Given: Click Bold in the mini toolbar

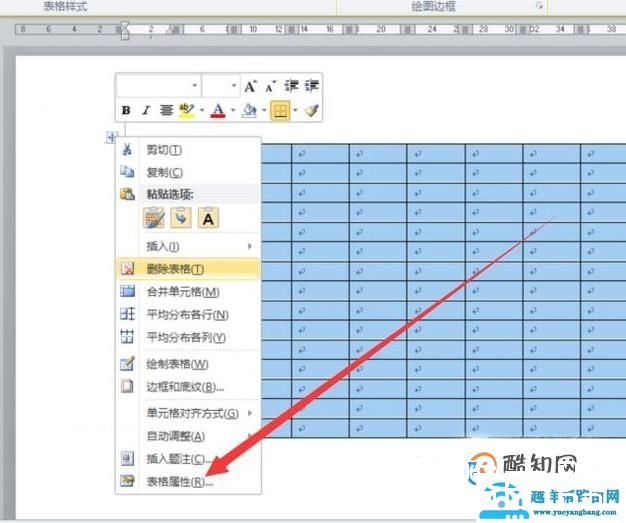Looking at the screenshot, I should (x=126, y=110).
